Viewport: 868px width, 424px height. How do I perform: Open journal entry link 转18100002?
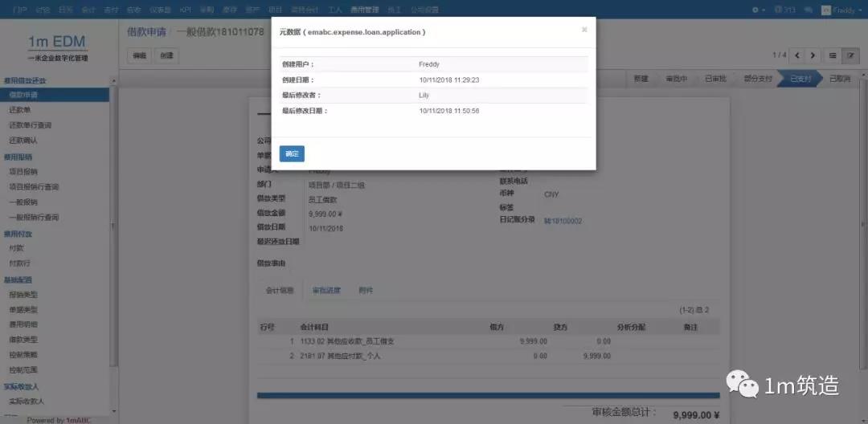click(563, 221)
